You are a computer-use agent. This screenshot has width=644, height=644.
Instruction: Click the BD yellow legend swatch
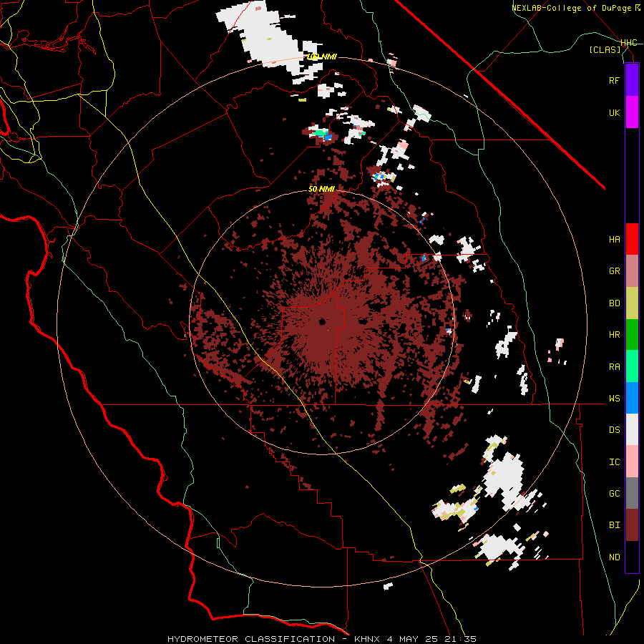tap(632, 303)
